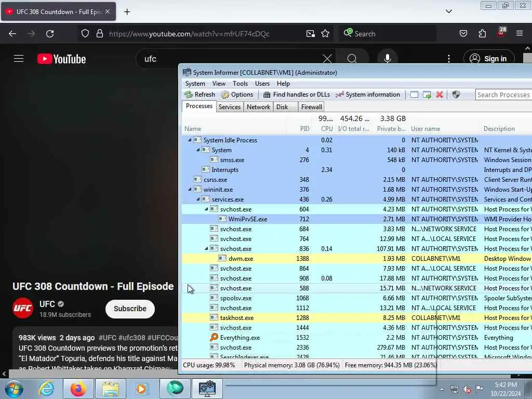The width and height of the screenshot is (532, 399).
Task: Sort by the CPU column header
Action: tap(327, 129)
